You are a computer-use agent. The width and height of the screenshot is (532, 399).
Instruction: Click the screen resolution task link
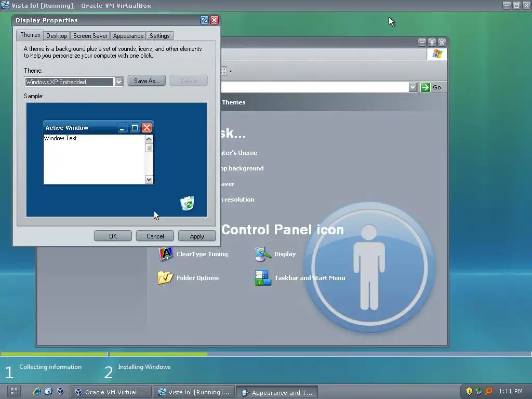pyautogui.click(x=238, y=199)
